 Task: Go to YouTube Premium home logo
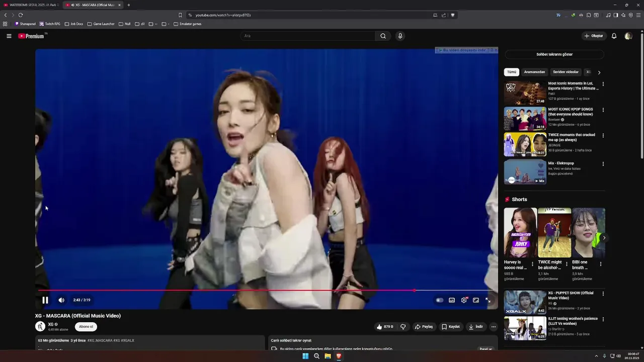coord(31,36)
